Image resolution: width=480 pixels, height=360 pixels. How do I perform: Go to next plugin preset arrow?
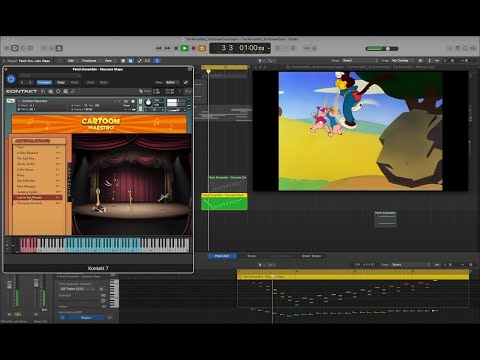pos(30,82)
